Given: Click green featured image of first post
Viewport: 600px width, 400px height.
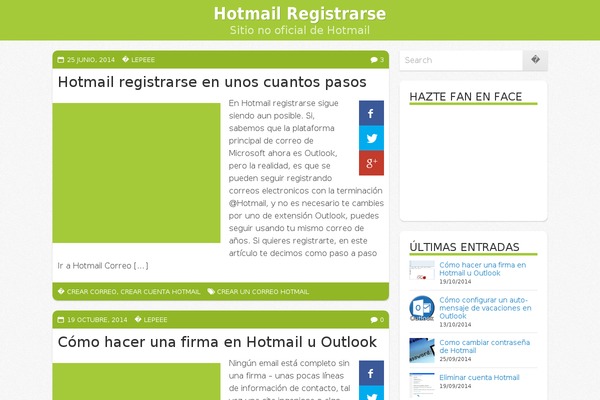Looking at the screenshot, I should pyautogui.click(x=136, y=173).
